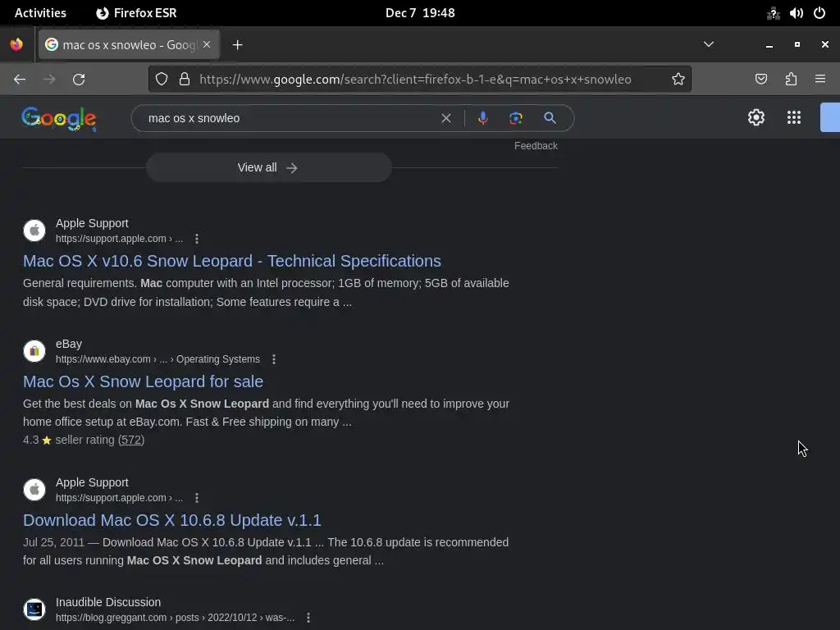Screen dimensions: 840x630
Task: Expand the list all tabs chevron
Action: click(708, 44)
